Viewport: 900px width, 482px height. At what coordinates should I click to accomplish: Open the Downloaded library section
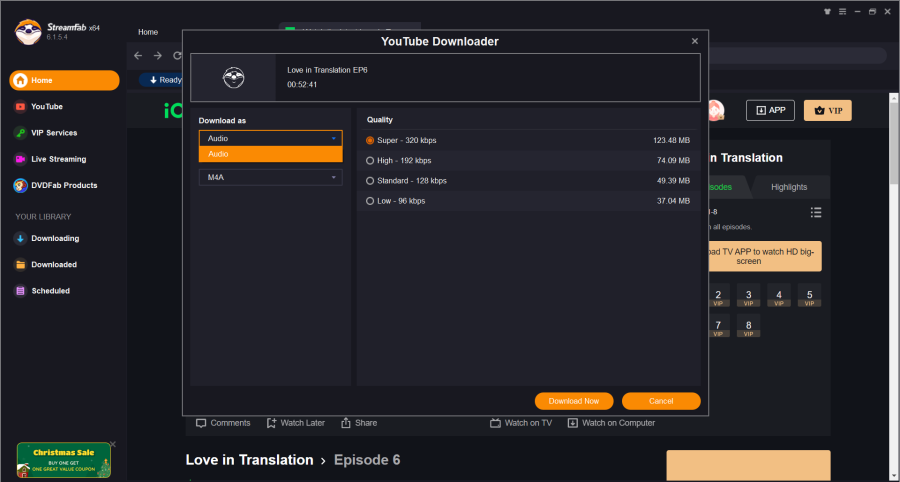click(46, 265)
